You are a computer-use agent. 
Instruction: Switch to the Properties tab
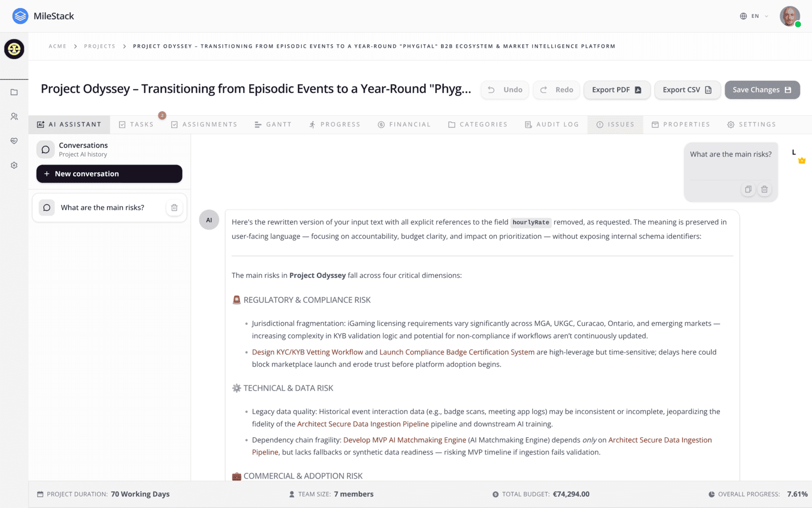click(x=681, y=124)
